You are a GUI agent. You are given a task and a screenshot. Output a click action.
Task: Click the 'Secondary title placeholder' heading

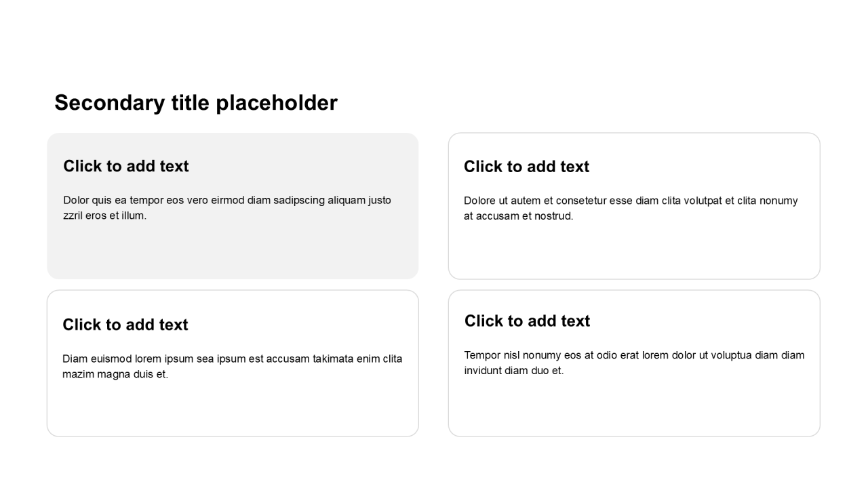(195, 103)
